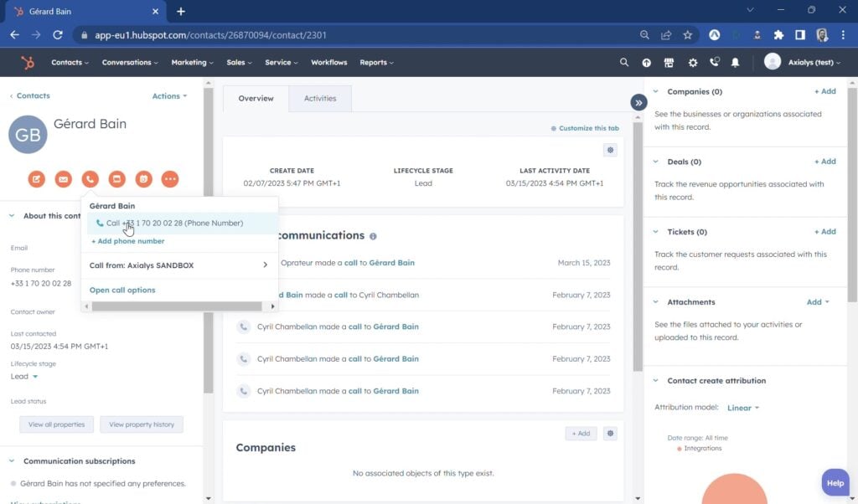Click the upgrade arrow icon in navbar
Viewport: 858px width, 504px height.
point(646,63)
